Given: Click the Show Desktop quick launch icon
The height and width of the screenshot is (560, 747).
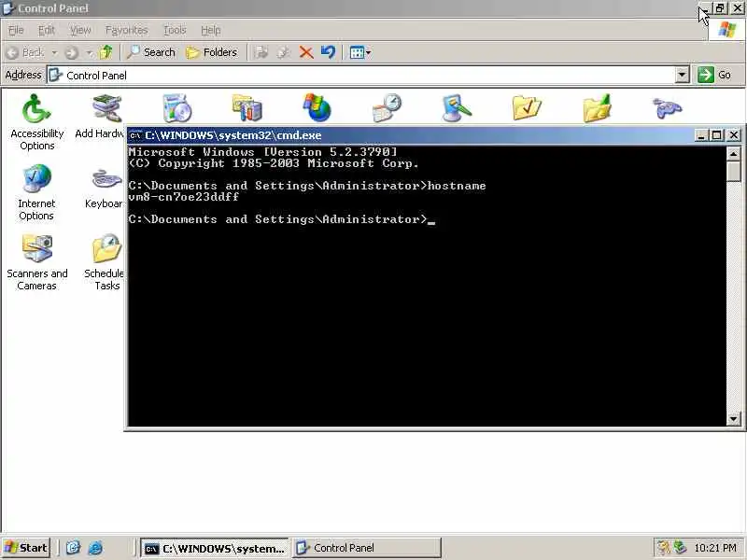Looking at the screenshot, I should pyautogui.click(x=73, y=548).
